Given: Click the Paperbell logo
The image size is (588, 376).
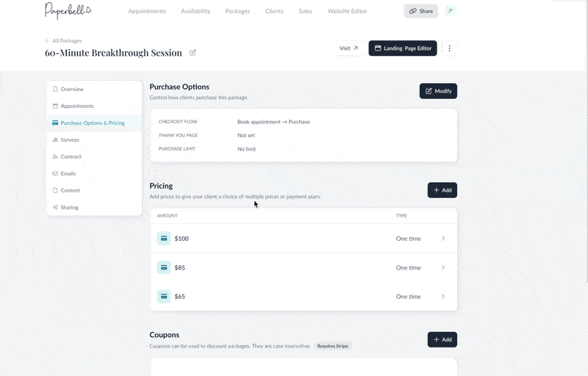Looking at the screenshot, I should click(x=68, y=11).
